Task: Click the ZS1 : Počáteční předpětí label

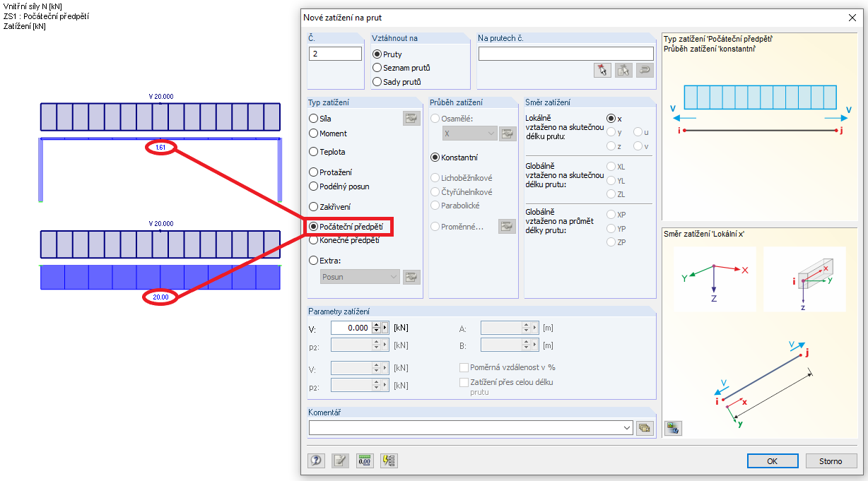Action: 46,16
